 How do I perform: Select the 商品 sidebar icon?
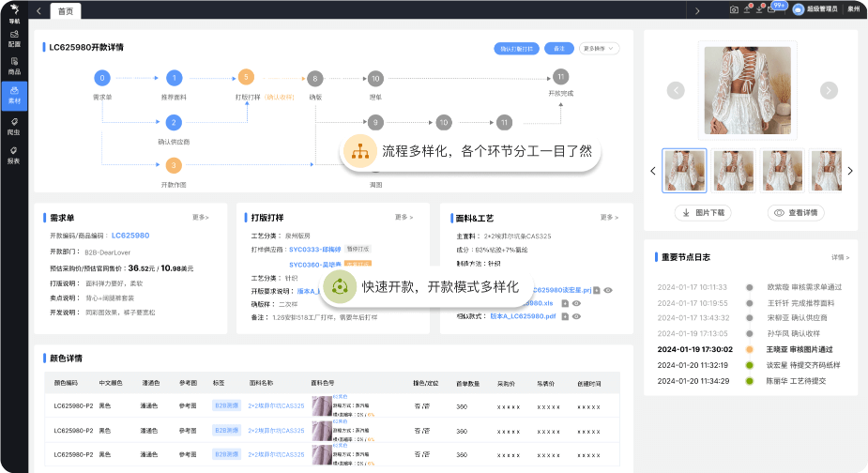pyautogui.click(x=14, y=66)
